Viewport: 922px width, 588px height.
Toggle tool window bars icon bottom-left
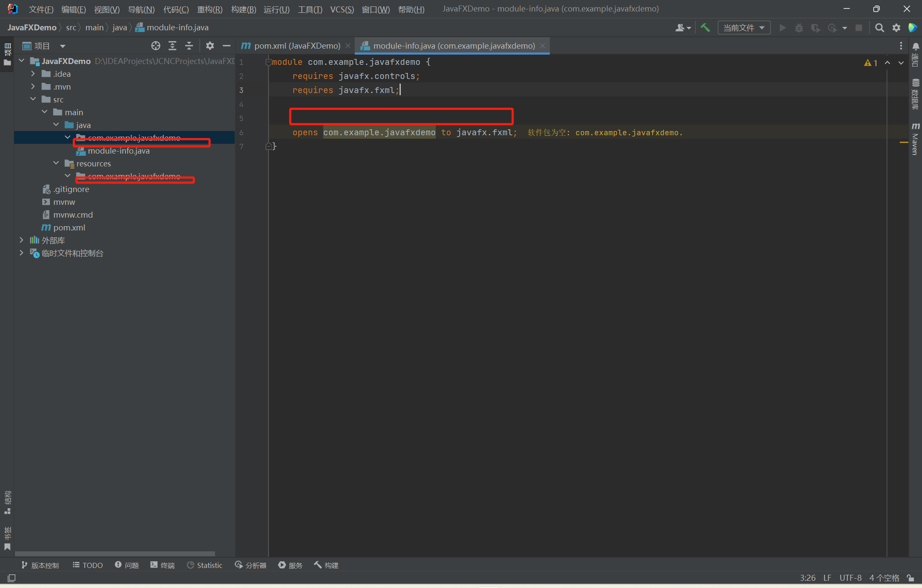pyautogui.click(x=12, y=578)
